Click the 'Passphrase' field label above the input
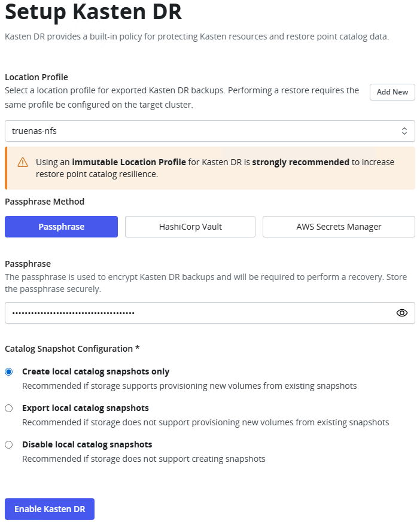420x524 pixels. (x=28, y=264)
